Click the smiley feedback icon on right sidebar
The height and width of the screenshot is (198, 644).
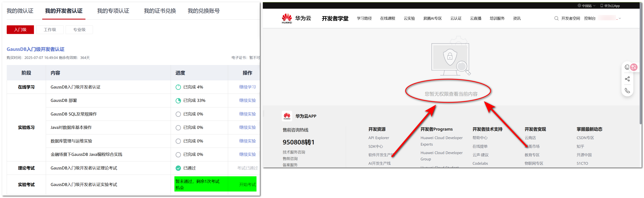(627, 67)
